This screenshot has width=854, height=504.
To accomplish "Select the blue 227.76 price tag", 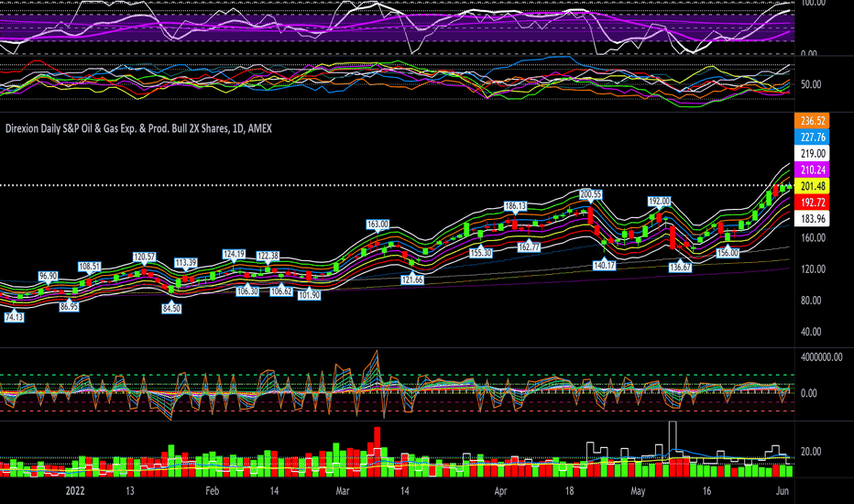I will click(x=812, y=137).
